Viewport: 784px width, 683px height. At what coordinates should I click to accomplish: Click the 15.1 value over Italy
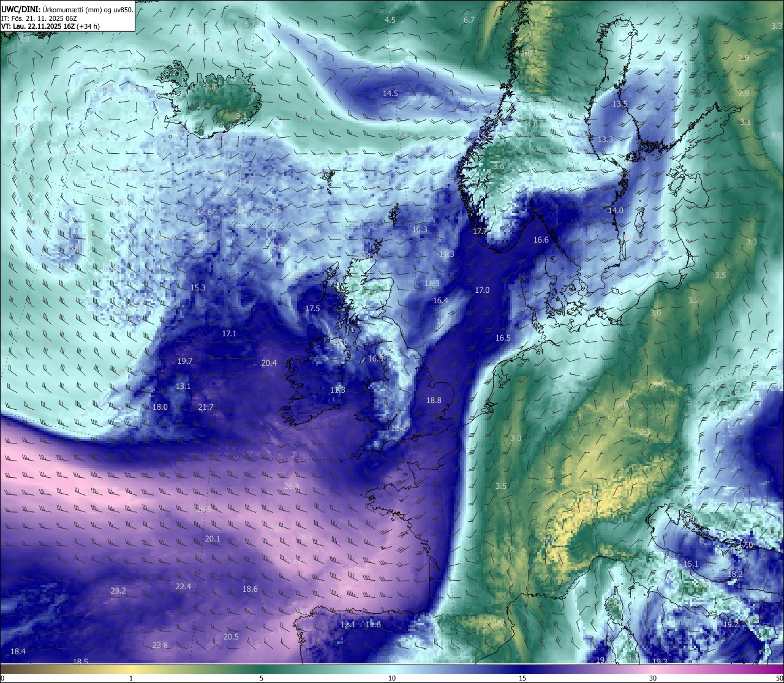click(x=691, y=564)
